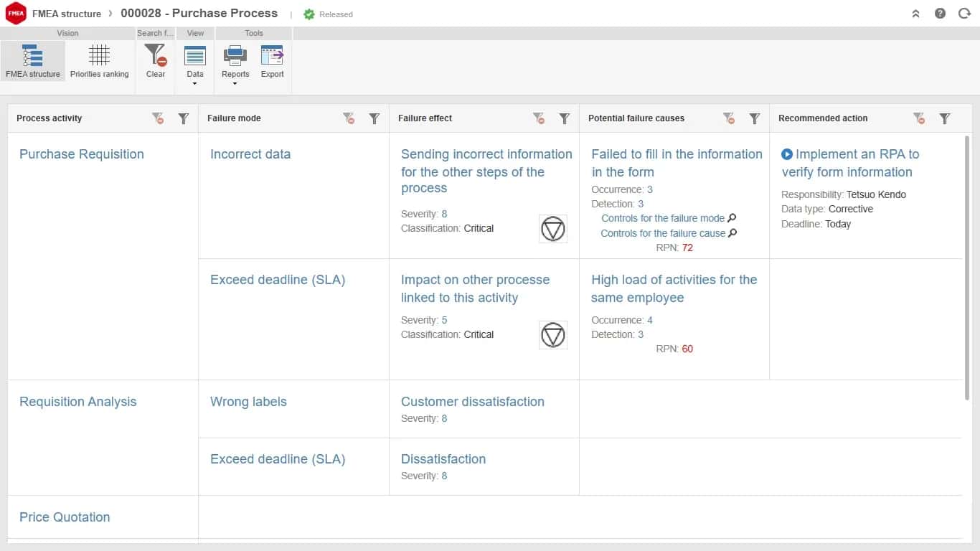Select Price Quotation process activity

point(65,517)
